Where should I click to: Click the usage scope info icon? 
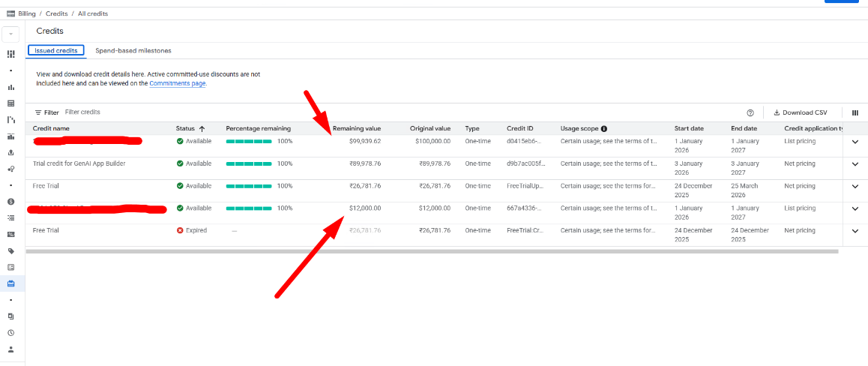[x=604, y=128]
